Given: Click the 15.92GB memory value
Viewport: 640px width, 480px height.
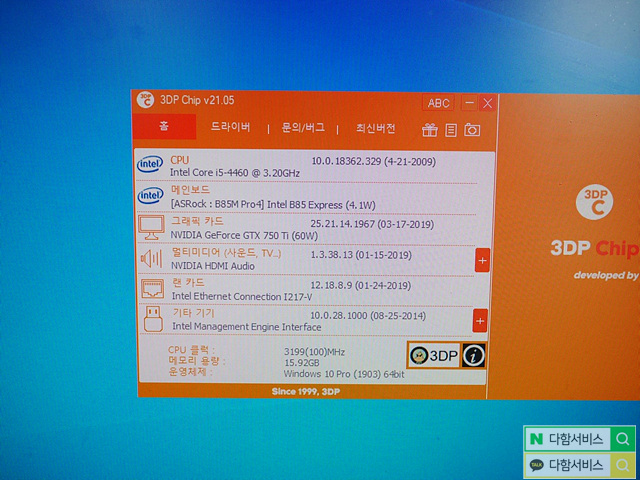Looking at the screenshot, I should click(x=302, y=362).
